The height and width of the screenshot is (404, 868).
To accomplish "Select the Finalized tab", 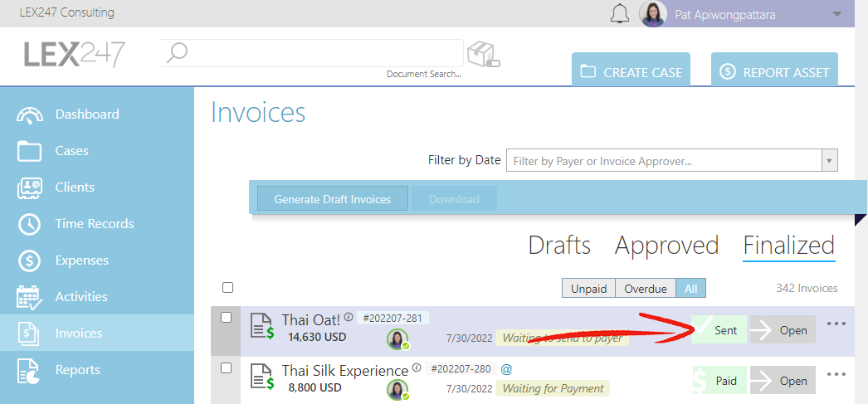I will tap(789, 246).
